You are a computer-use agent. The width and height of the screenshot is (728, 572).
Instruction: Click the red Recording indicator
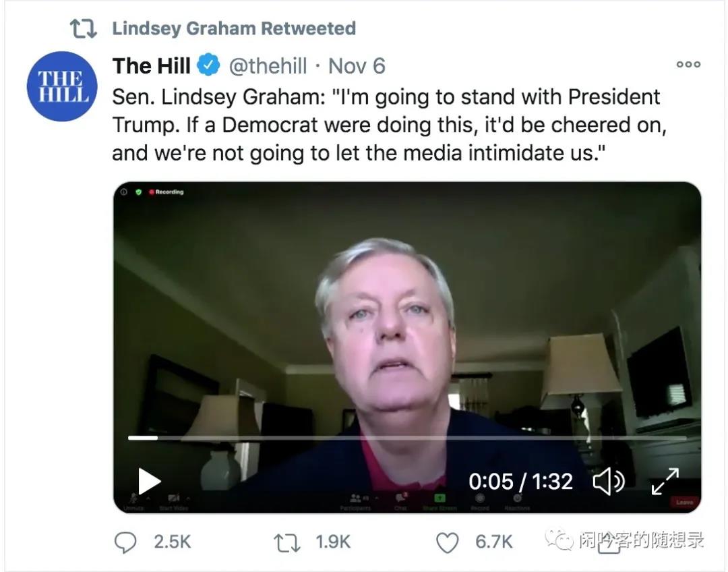pos(166,192)
